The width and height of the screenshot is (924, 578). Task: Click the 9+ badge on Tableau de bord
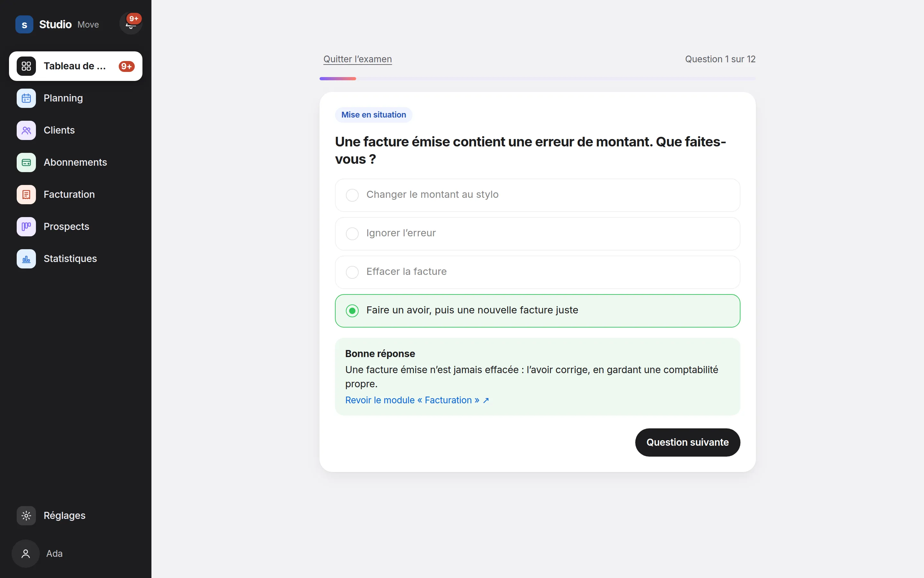[x=126, y=66]
